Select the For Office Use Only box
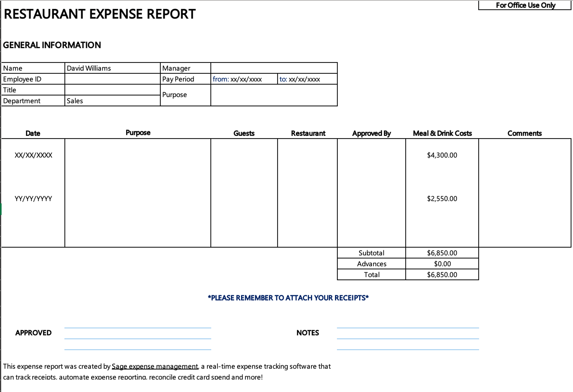 pyautogui.click(x=524, y=5)
